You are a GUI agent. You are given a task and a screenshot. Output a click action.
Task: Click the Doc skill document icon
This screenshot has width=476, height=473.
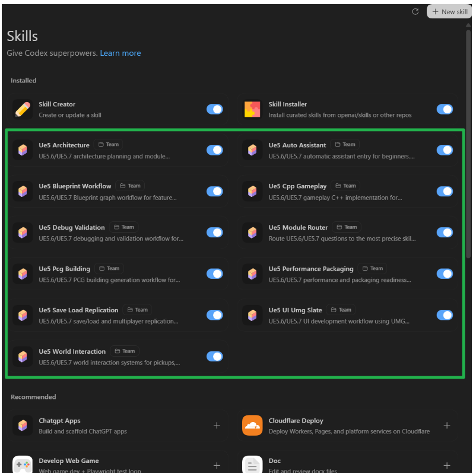[252, 464]
